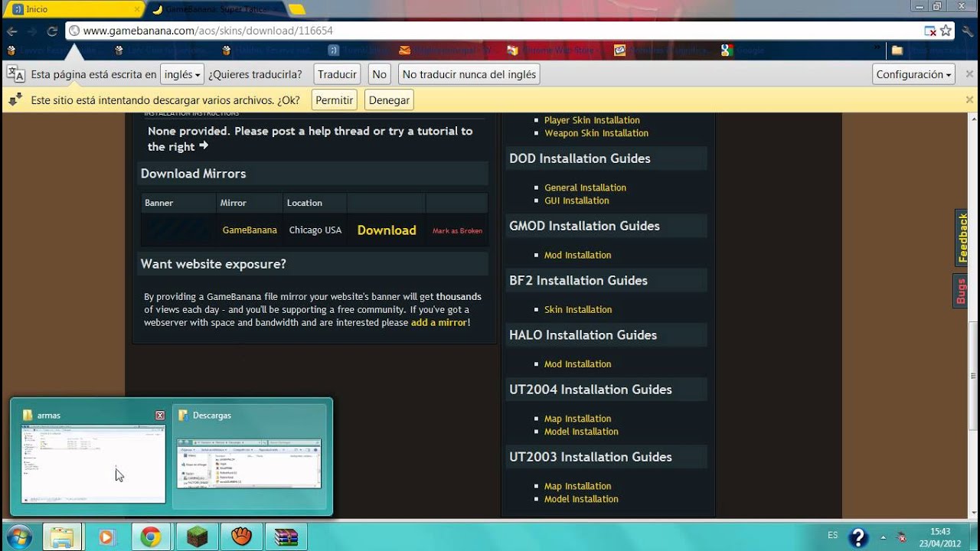Open GUI Installation guide

(577, 201)
